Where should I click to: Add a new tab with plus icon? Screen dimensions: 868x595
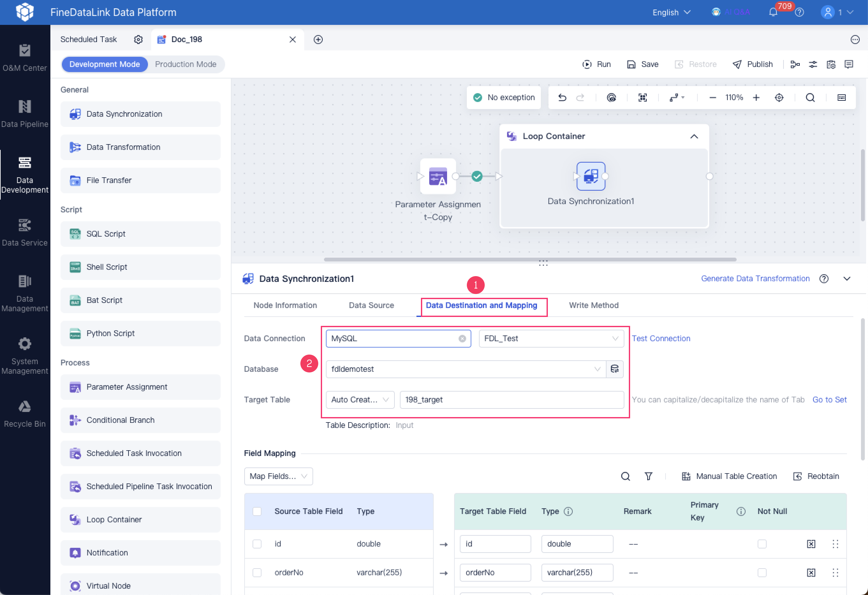318,40
